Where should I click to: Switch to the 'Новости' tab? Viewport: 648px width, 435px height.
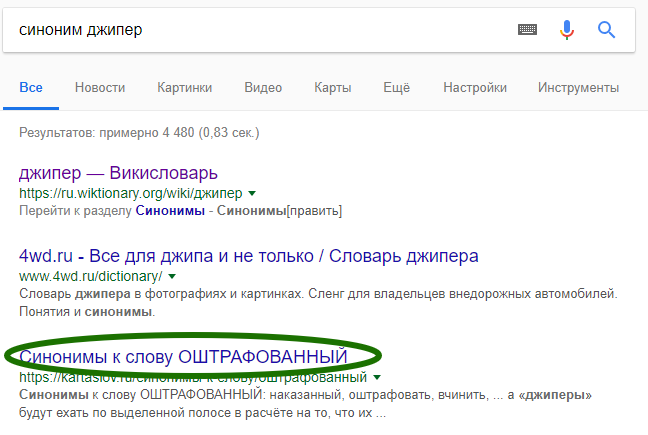100,88
